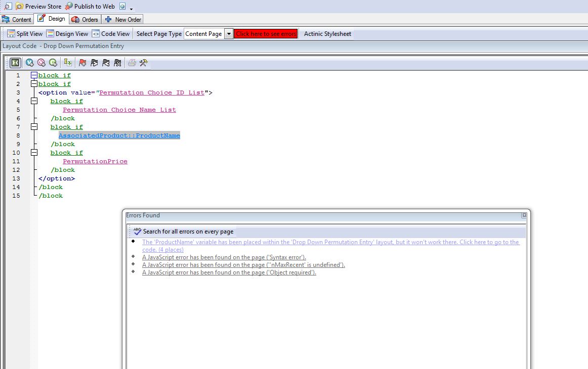Switch to Design View
Viewport: 588px width, 369px height.
[x=67, y=34]
